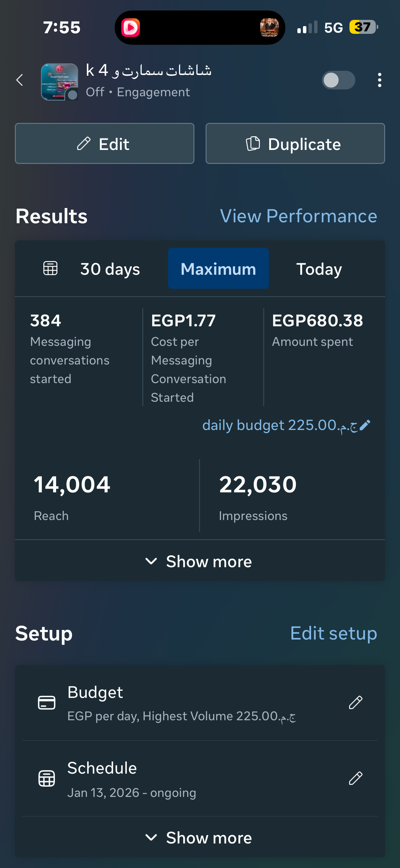Tap the custom date range calendar icon

(x=51, y=269)
